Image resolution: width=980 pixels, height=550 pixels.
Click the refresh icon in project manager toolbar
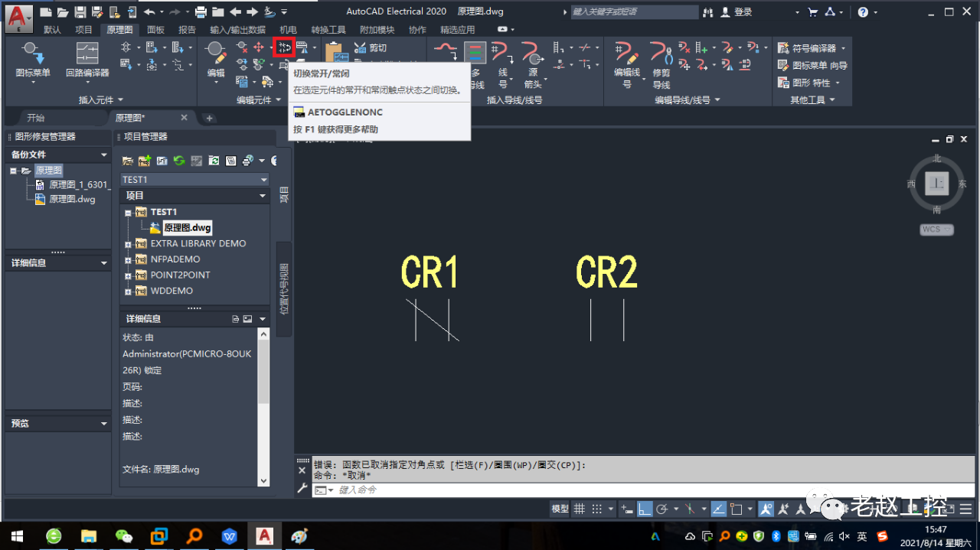click(x=179, y=161)
